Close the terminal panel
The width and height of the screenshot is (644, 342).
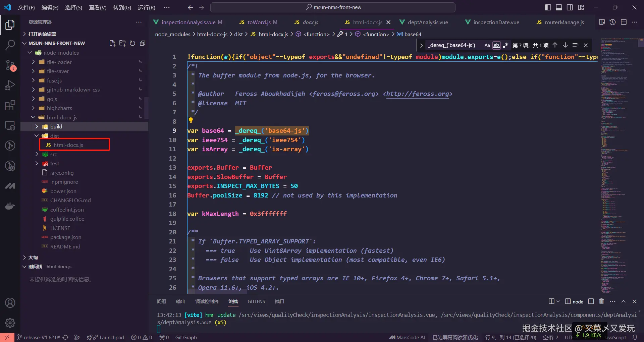[x=634, y=301]
